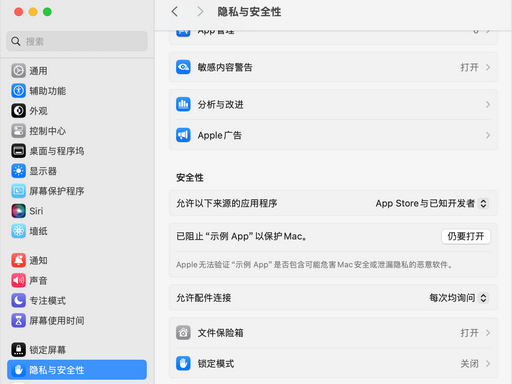
Task: Click the Apple无法验证 description text
Action: click(314, 265)
